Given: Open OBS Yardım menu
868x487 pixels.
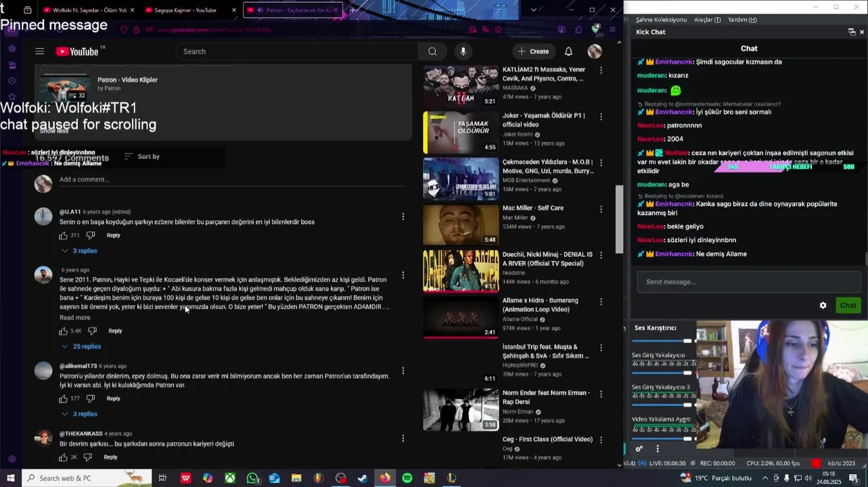Looking at the screenshot, I should click(x=741, y=20).
